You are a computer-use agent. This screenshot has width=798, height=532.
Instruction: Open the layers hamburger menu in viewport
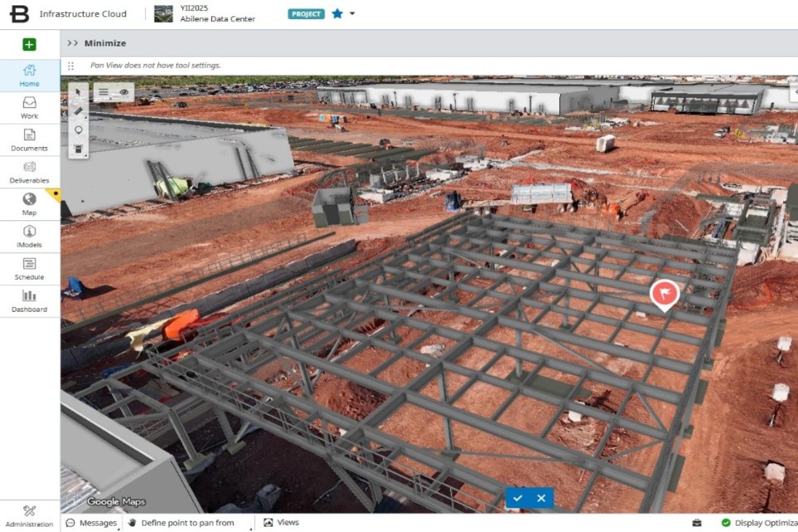coord(104,93)
